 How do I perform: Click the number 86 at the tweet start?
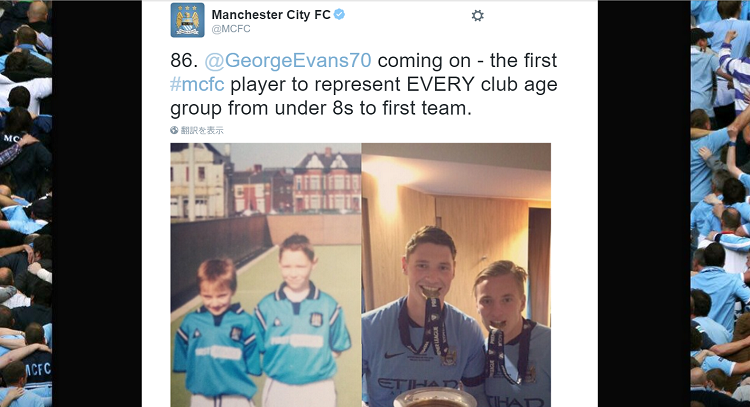point(184,61)
